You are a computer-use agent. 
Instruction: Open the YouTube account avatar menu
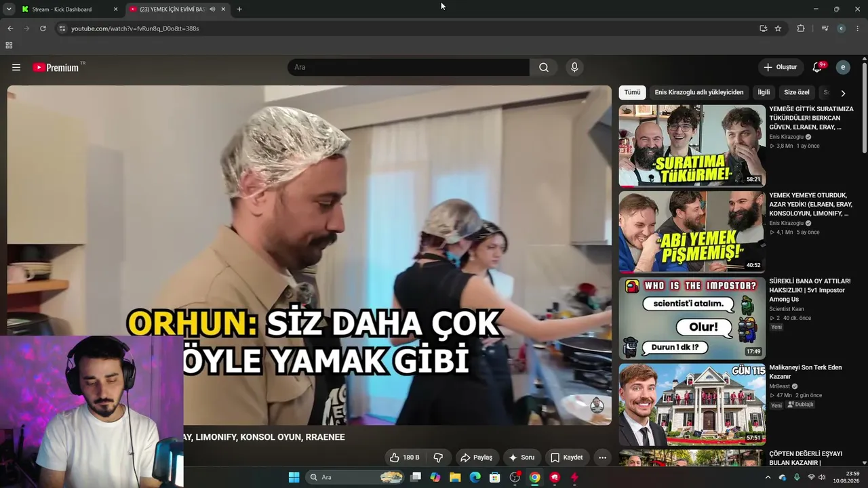coord(843,67)
